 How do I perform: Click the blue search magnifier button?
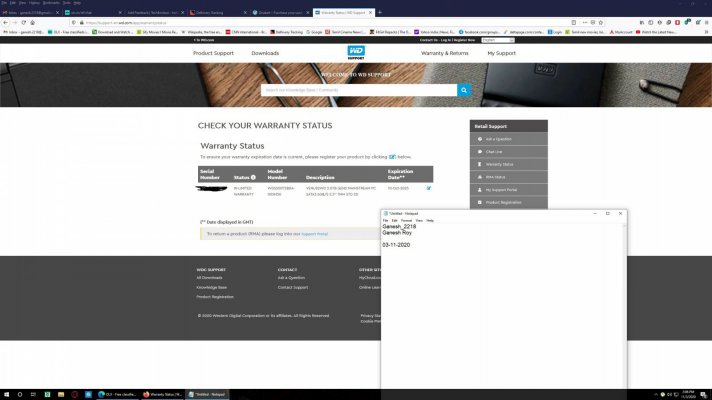pos(464,90)
